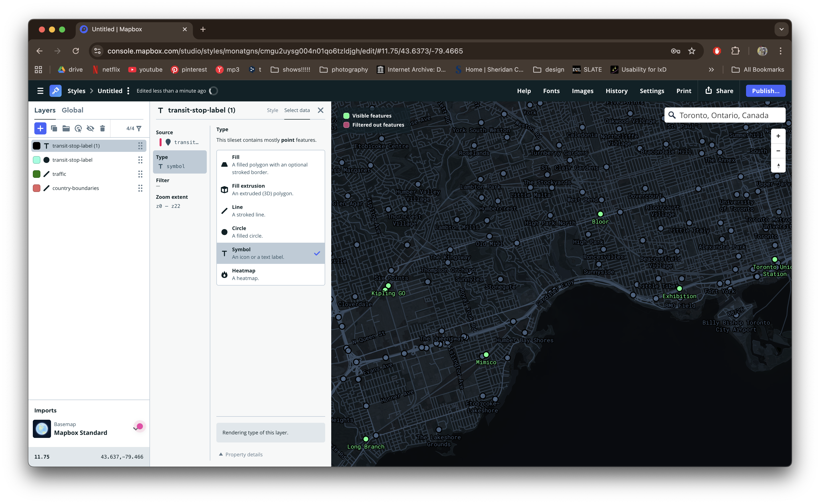Switch to the Style tab
The height and width of the screenshot is (504, 820).
coord(272,110)
